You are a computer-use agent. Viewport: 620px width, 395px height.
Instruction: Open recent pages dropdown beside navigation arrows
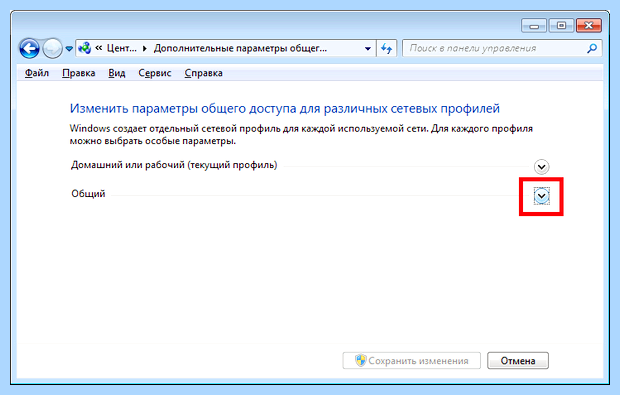(x=69, y=49)
